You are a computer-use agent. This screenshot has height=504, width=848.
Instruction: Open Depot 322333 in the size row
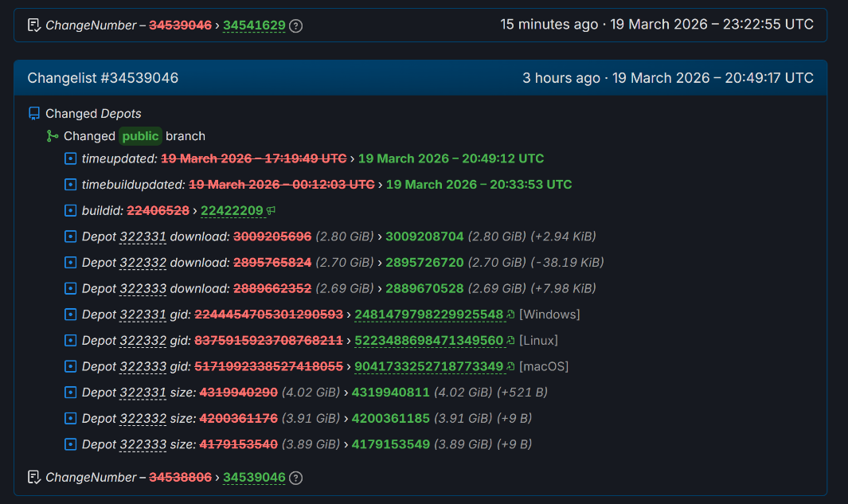(143, 444)
